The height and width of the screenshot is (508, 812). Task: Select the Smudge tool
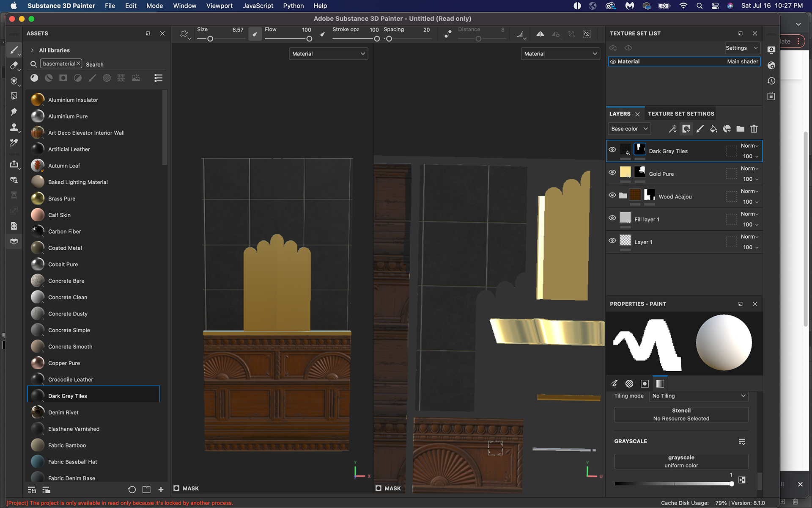coord(14,112)
